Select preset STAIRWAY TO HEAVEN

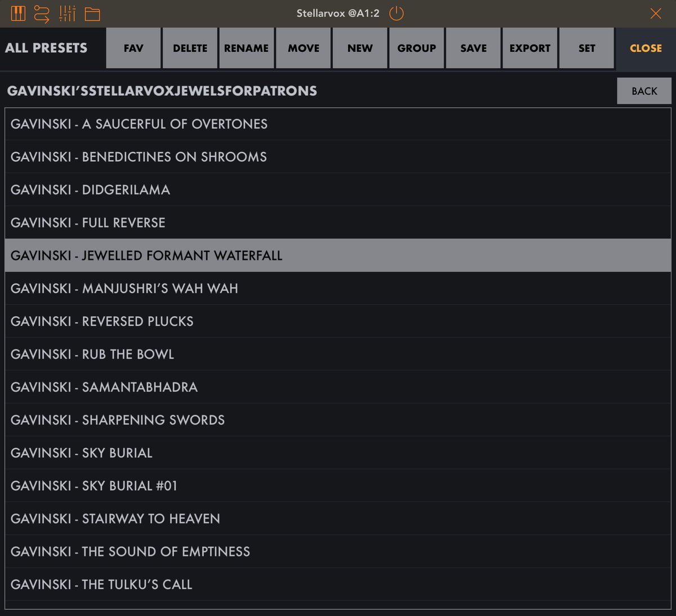[x=338, y=518]
